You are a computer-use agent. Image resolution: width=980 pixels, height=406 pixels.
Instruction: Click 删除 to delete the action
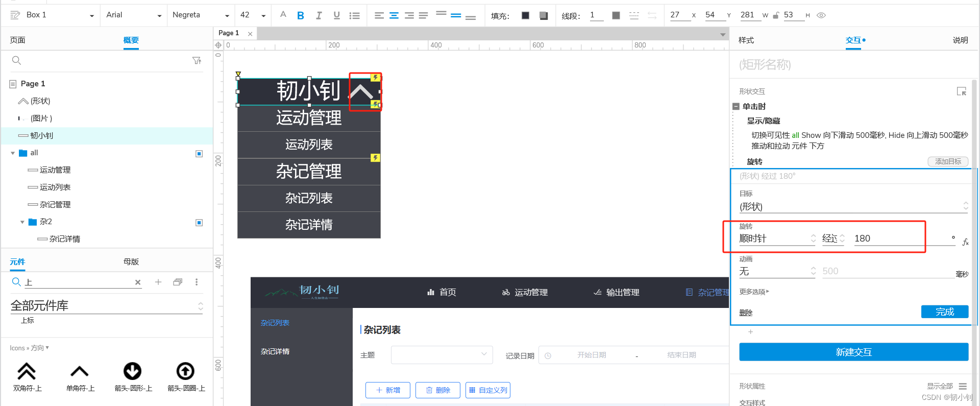click(x=746, y=313)
